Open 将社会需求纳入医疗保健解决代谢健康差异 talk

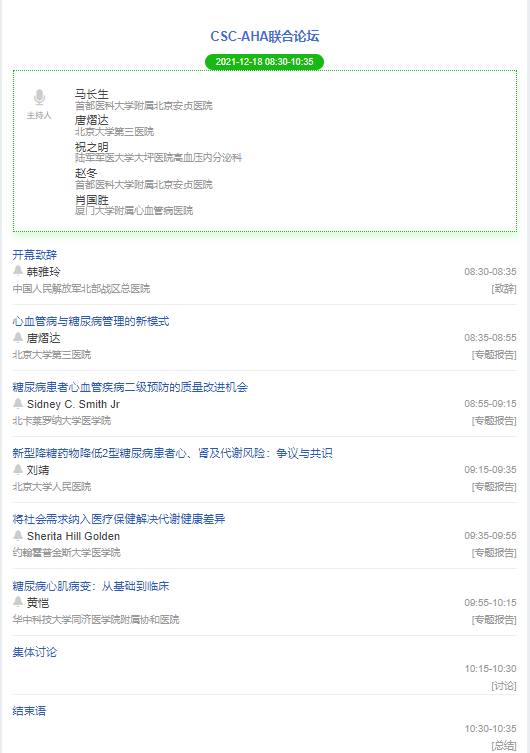(x=119, y=519)
